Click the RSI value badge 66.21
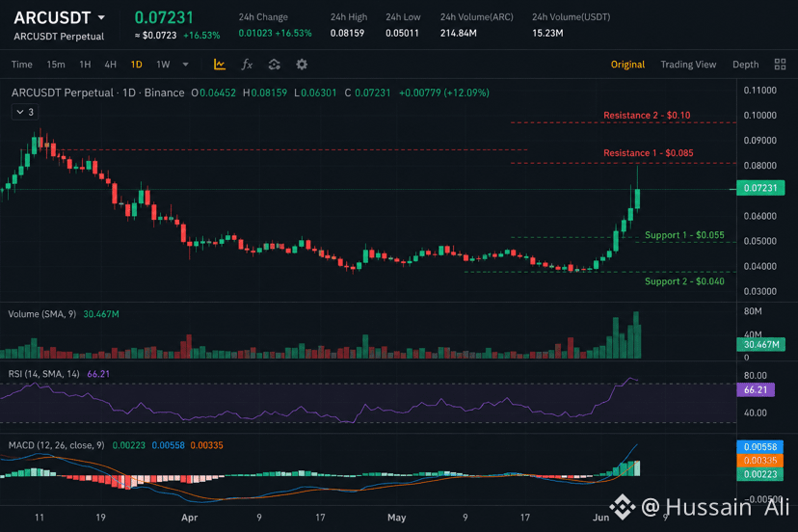The image size is (798, 532). pyautogui.click(x=756, y=390)
